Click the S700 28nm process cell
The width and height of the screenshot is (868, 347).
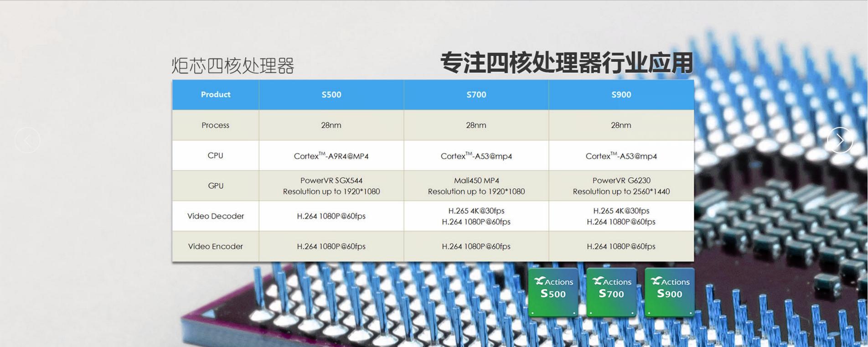tap(476, 125)
